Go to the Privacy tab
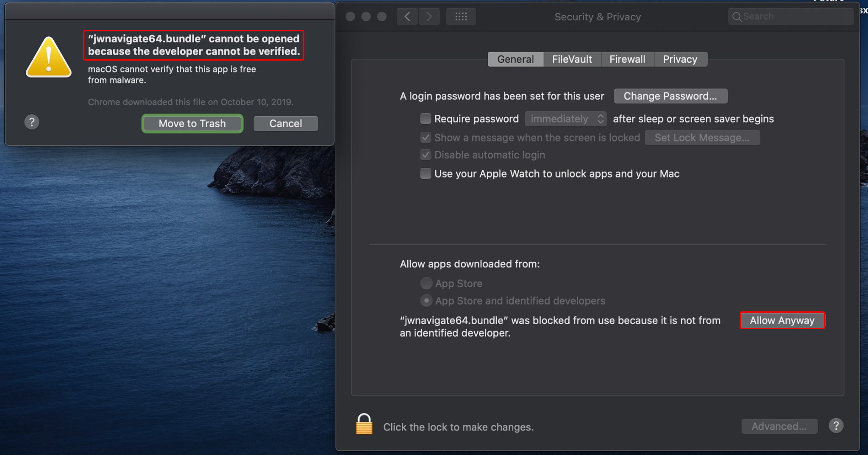The width and height of the screenshot is (868, 455). click(x=680, y=59)
